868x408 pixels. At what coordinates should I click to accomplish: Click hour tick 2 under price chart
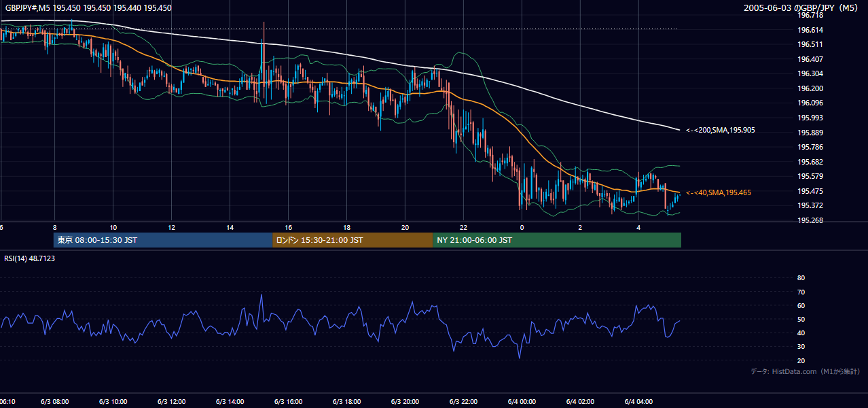(x=580, y=227)
